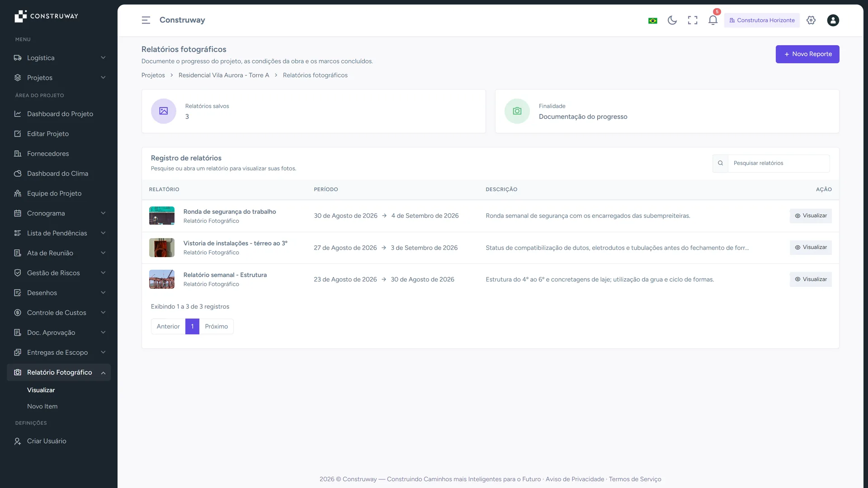Viewport: 868px width, 488px height.
Task: Enter fullscreen mode icon
Action: pos(693,20)
